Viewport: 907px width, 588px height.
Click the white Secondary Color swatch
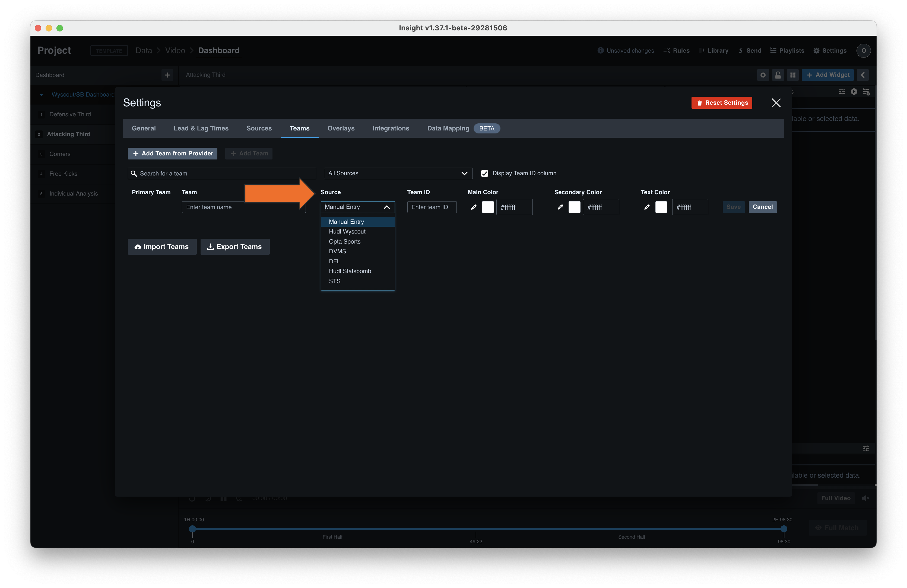click(574, 207)
